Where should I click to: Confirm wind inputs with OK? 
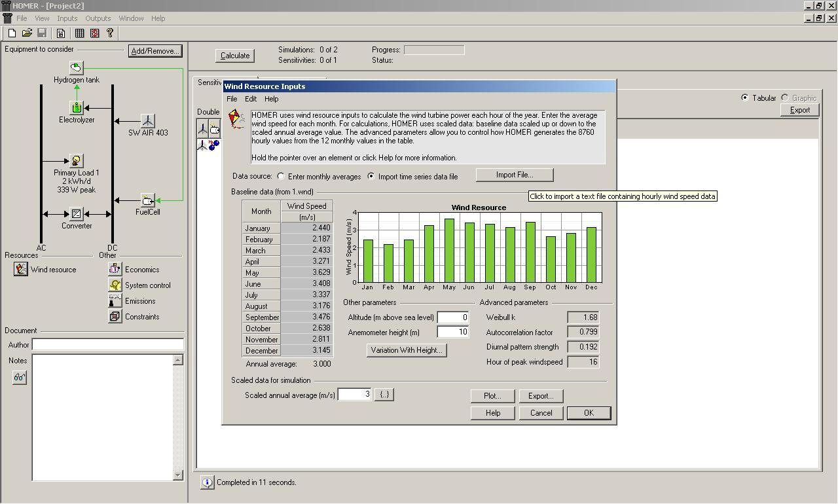589,413
